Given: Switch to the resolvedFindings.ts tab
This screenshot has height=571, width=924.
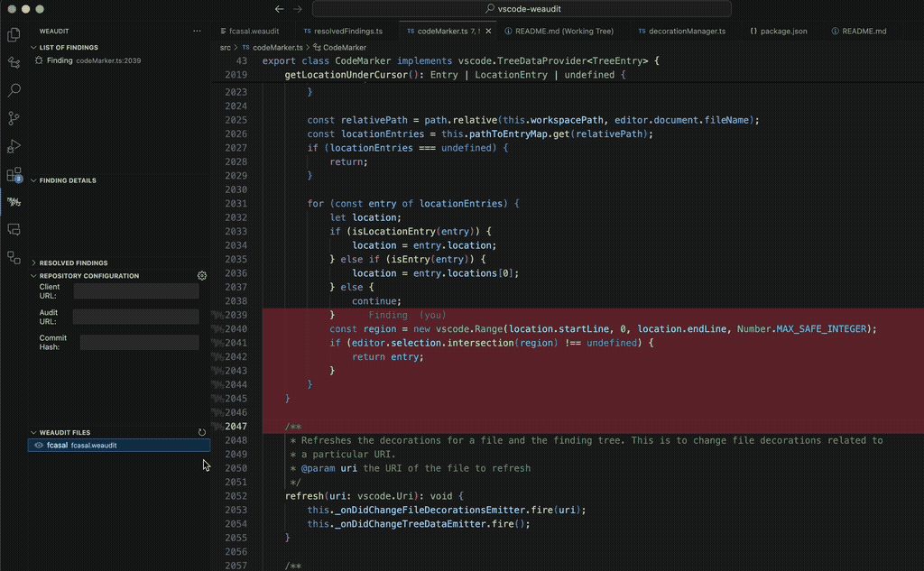Looking at the screenshot, I should point(344,32).
